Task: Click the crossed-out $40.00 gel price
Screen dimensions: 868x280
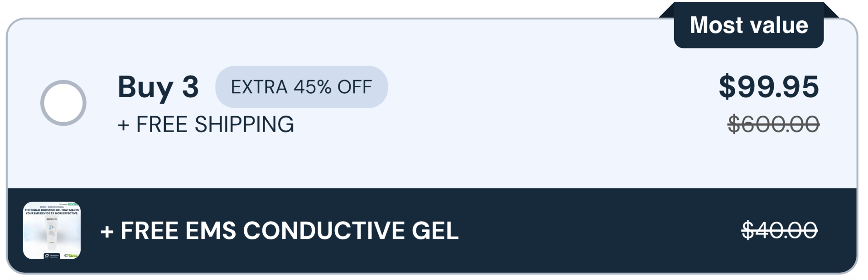Action: coord(779,230)
